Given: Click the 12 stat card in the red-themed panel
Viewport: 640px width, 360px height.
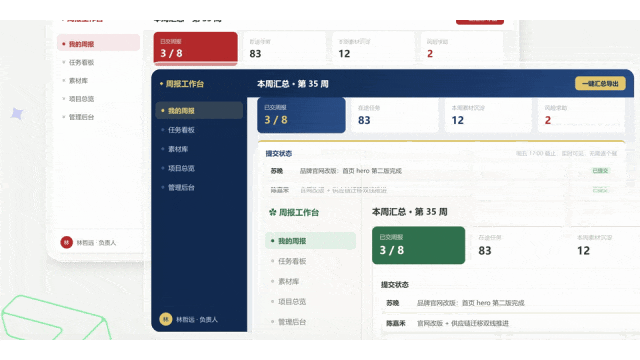Looking at the screenshot, I should 373,48.
